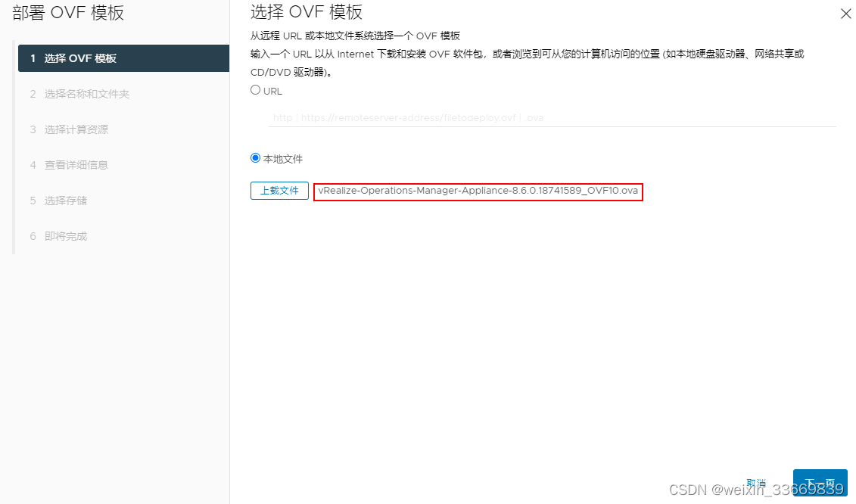Click the 下一页 next button
This screenshot has height=504, width=856.
[820, 483]
